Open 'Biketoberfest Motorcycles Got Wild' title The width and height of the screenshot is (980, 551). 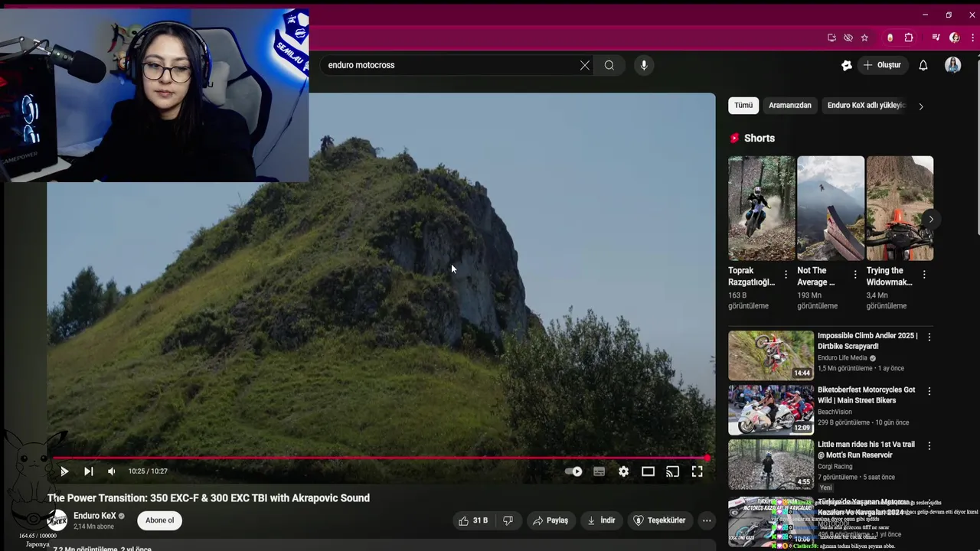point(866,395)
